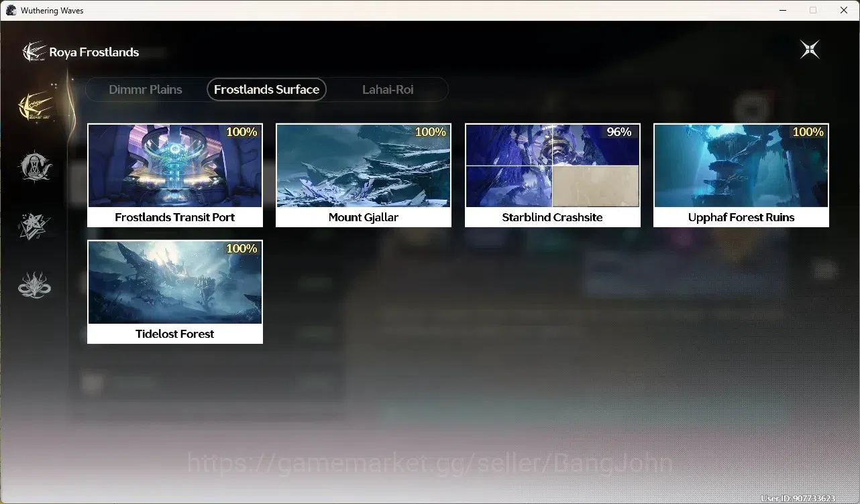Select the third sidebar star-shaped emblem
This screenshot has height=504, width=860.
[x=34, y=226]
